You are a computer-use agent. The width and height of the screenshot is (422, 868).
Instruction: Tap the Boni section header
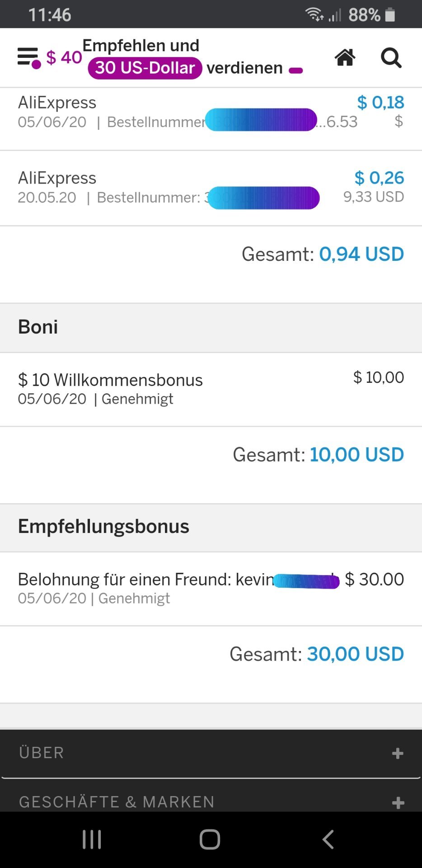[211, 327]
